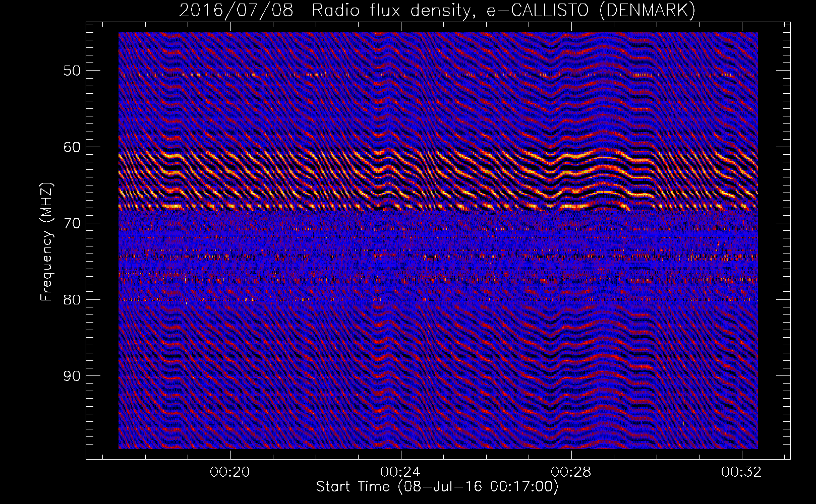Click the 60 MHz frequency tick label
Image resolution: width=816 pixels, height=504 pixels.
point(72,147)
